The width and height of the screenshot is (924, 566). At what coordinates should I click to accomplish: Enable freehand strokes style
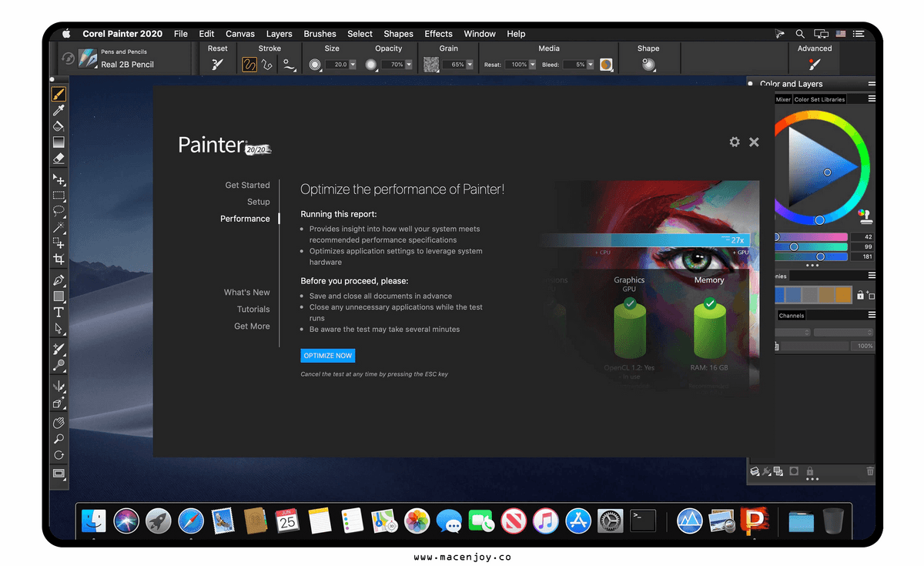click(249, 65)
